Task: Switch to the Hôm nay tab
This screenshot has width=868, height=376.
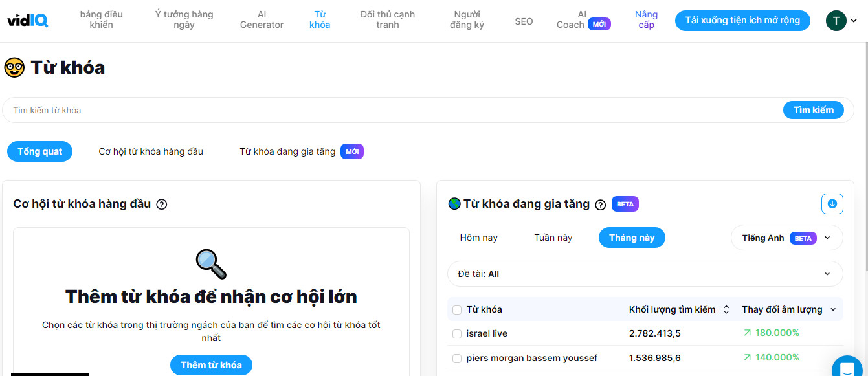Action: 479,238
